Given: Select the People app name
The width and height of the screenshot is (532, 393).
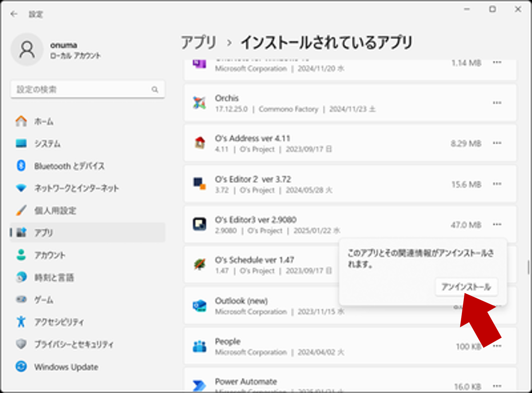Looking at the screenshot, I should (228, 342).
